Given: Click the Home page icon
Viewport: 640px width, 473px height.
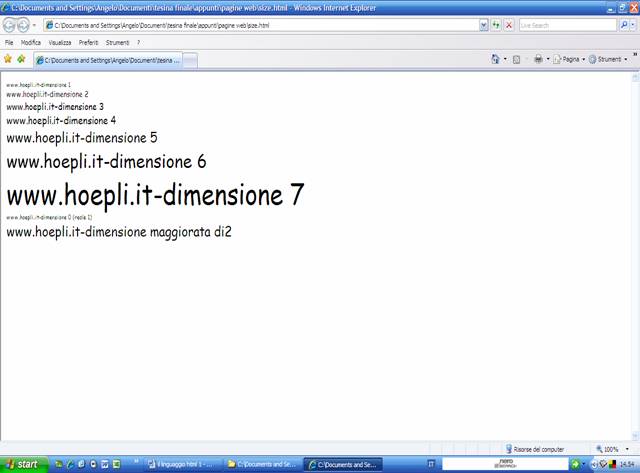Looking at the screenshot, I should (495, 59).
